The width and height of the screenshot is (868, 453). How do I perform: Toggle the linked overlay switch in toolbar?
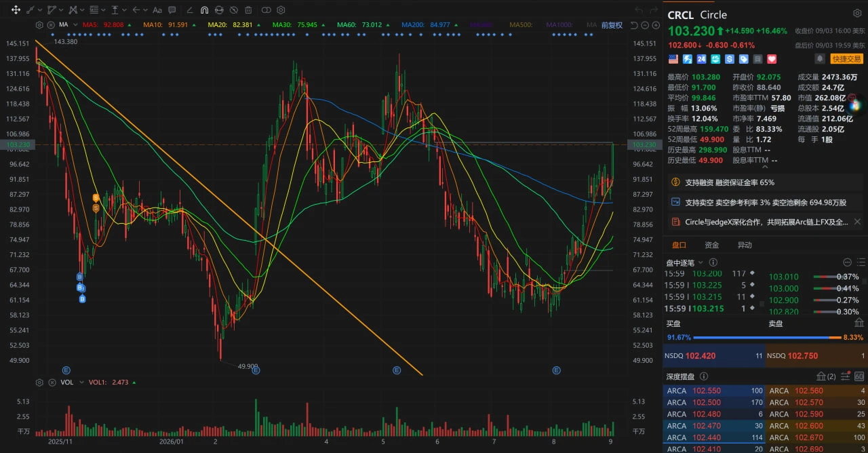click(266, 10)
